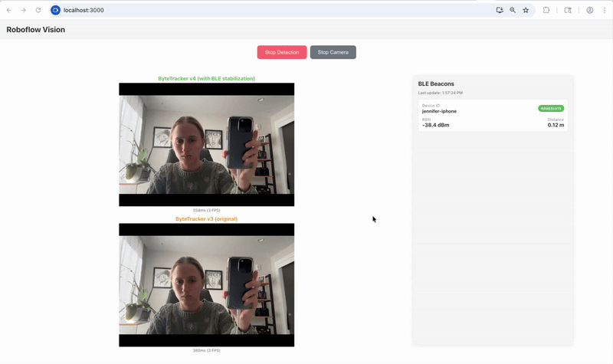This screenshot has height=364, width=613.
Task: Open the Chrome three-dot menu
Action: pyautogui.click(x=605, y=10)
